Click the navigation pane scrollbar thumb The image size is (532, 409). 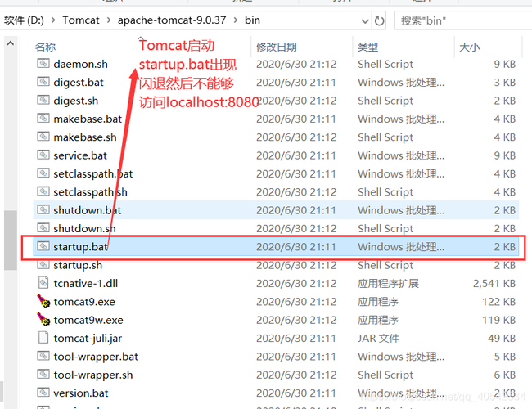pos(11,240)
